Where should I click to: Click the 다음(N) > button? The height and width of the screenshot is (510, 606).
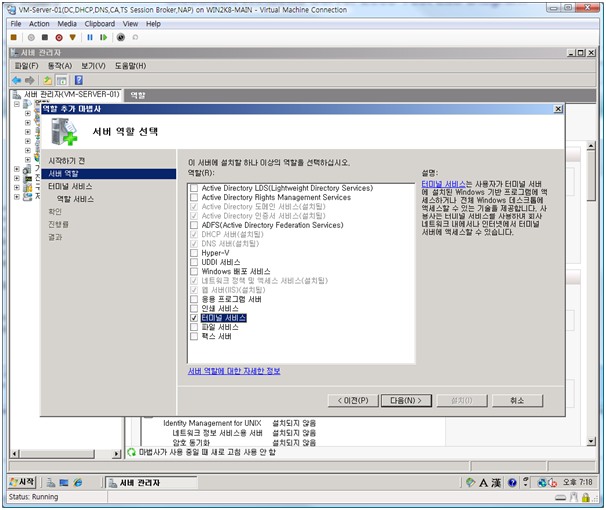[x=406, y=401]
